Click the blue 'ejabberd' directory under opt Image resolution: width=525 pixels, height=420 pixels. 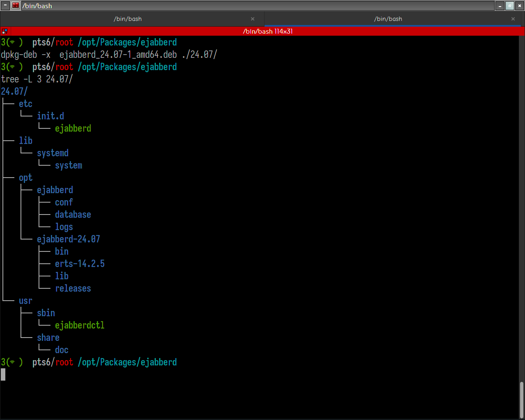click(55, 190)
